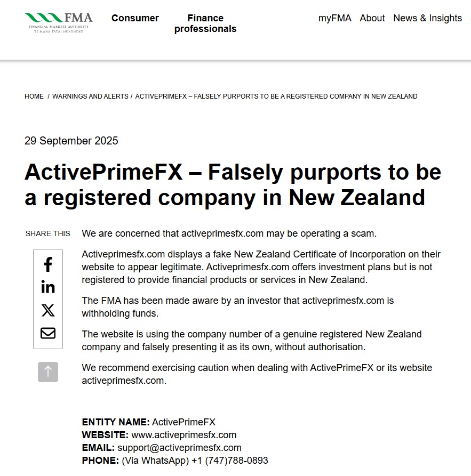This screenshot has height=476, width=471.
Task: Click the back-to-top arrow button
Action: tap(48, 372)
